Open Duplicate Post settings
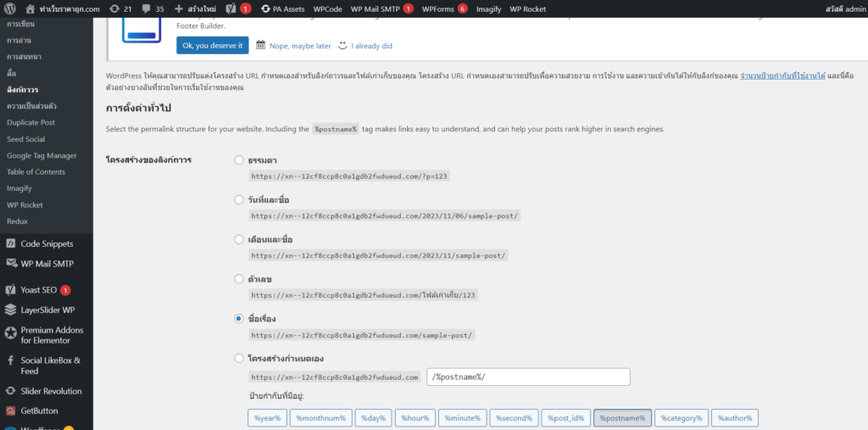The height and width of the screenshot is (430, 868). click(x=31, y=122)
